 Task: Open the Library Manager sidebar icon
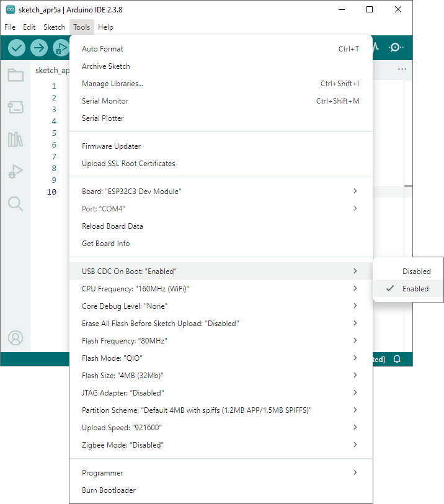(16, 139)
